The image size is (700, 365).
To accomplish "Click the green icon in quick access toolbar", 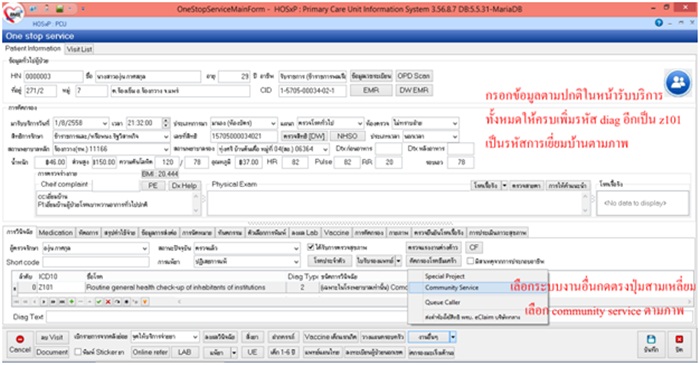I will [59, 9].
